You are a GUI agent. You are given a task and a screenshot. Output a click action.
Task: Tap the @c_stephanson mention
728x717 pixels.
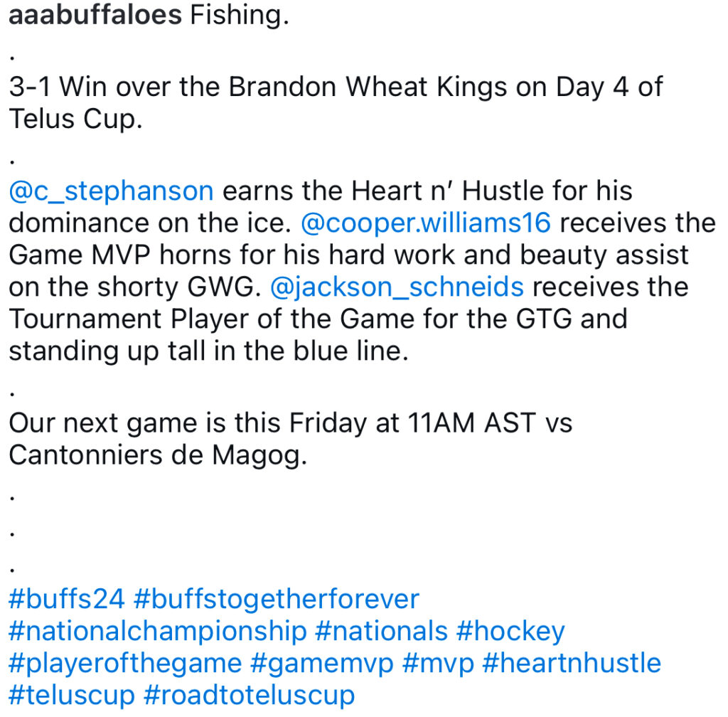[x=111, y=191]
